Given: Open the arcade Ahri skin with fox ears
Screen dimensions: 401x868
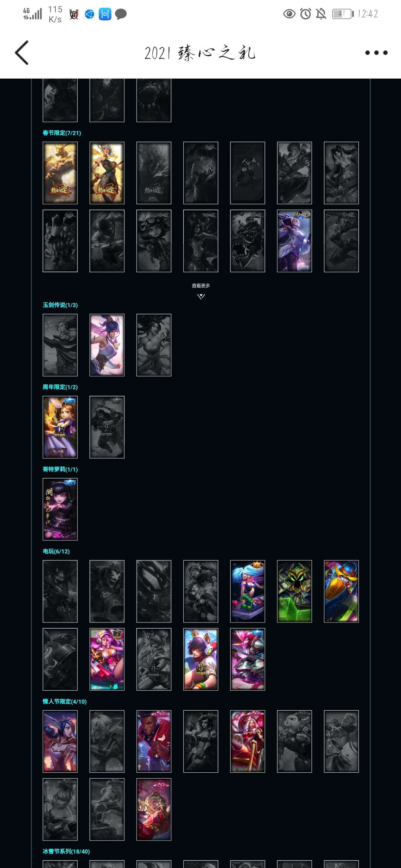Looking at the screenshot, I should 201,659.
